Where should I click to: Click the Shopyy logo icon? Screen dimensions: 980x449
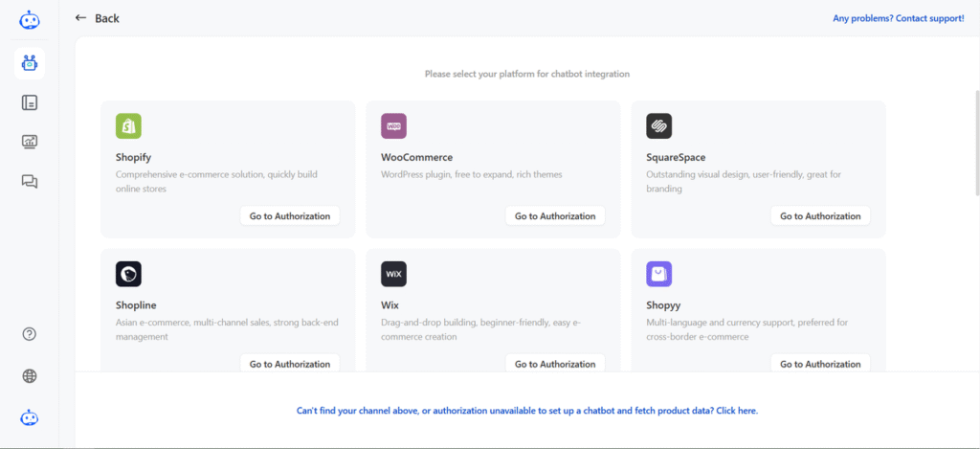pyautogui.click(x=658, y=274)
